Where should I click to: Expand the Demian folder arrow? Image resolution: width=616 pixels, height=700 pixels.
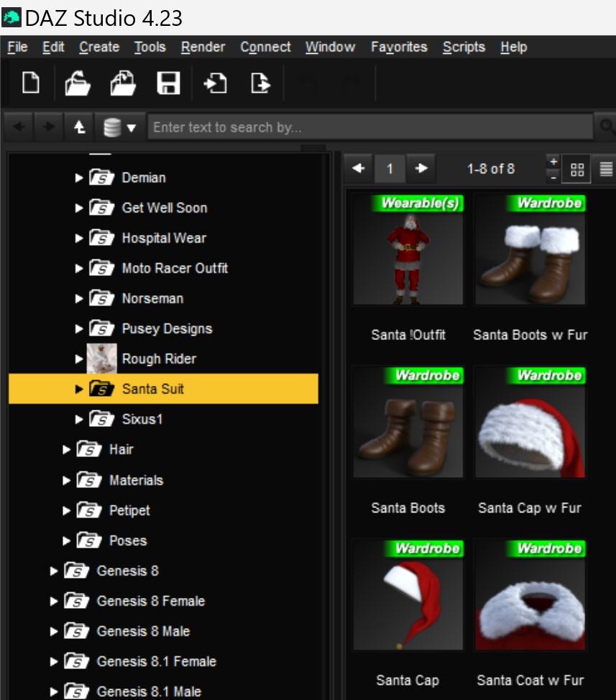[x=79, y=178]
